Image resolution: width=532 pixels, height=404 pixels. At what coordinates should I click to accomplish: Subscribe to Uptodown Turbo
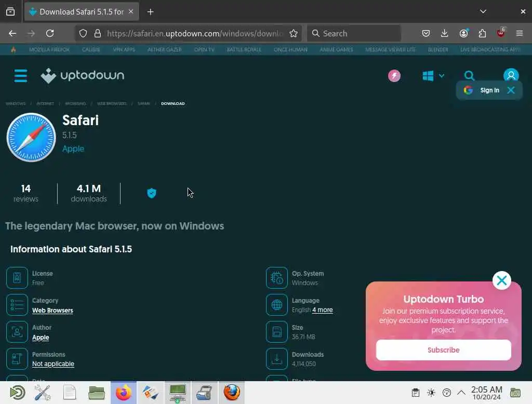[444, 349]
